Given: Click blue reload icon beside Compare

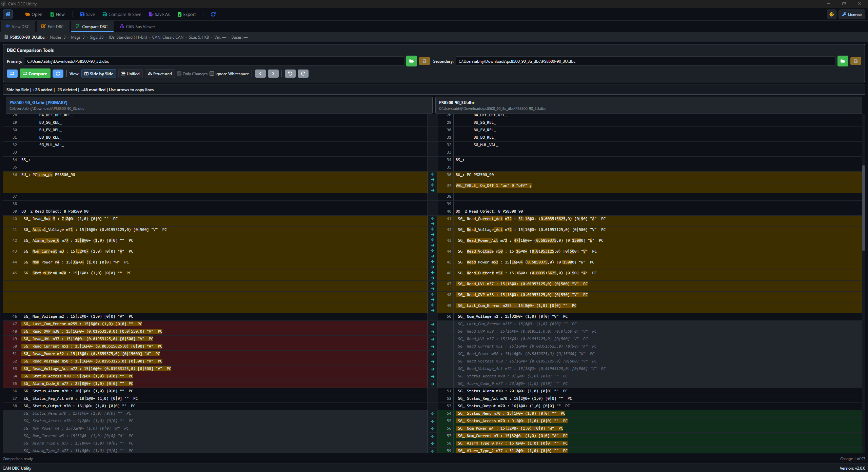Looking at the screenshot, I should pyautogui.click(x=58, y=74).
